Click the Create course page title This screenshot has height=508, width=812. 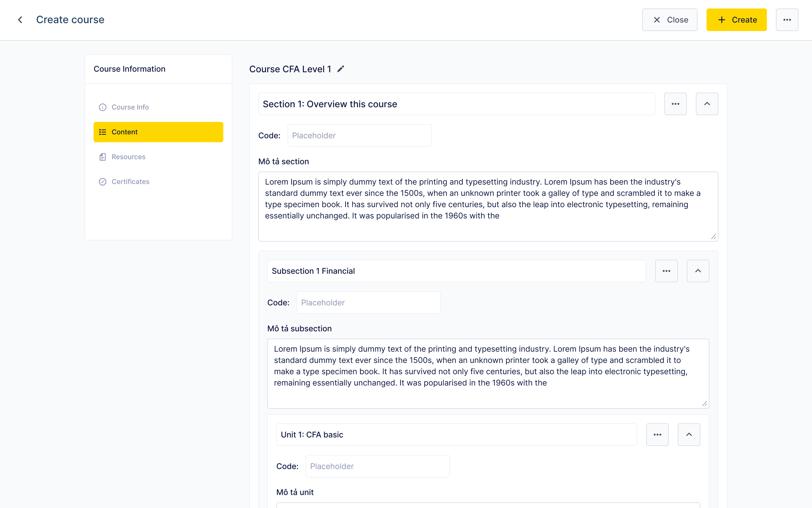click(70, 20)
